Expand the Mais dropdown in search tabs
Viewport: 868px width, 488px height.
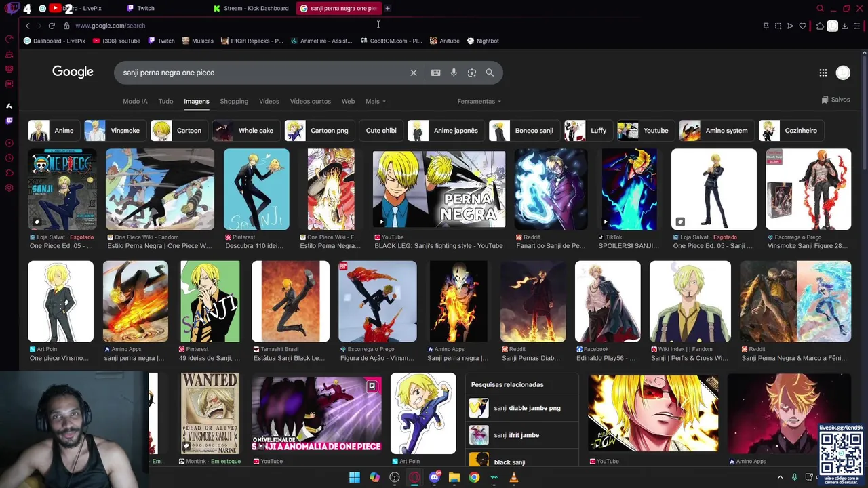[x=375, y=101]
